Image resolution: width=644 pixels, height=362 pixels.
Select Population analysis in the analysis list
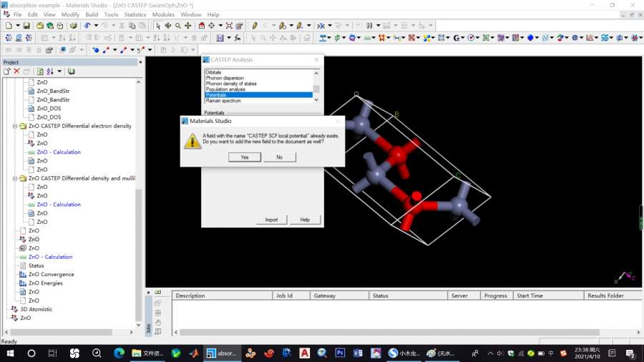(225, 89)
